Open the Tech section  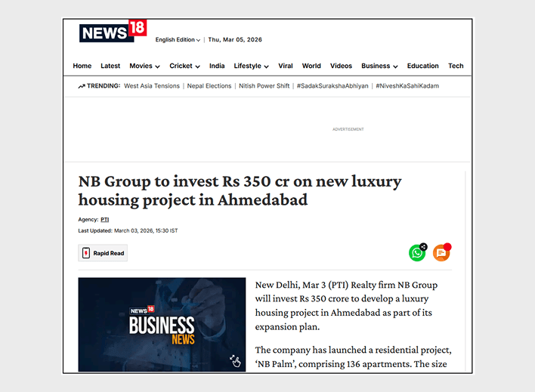[456, 66]
